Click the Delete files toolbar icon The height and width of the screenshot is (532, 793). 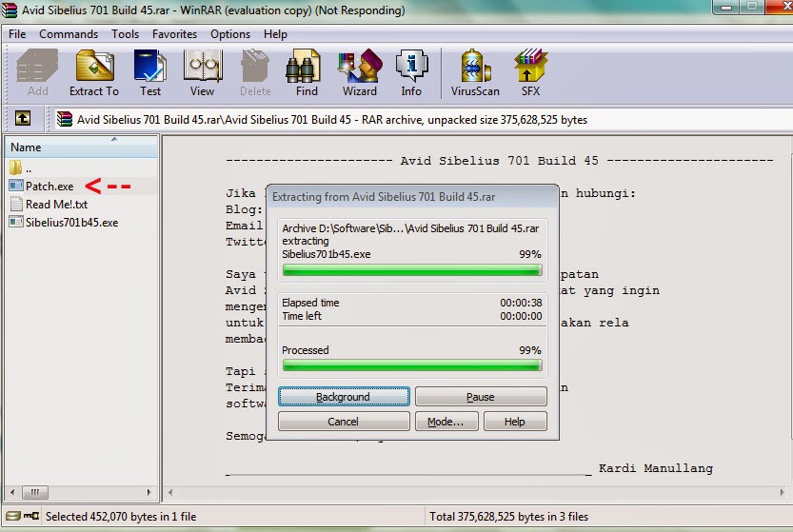pos(255,73)
